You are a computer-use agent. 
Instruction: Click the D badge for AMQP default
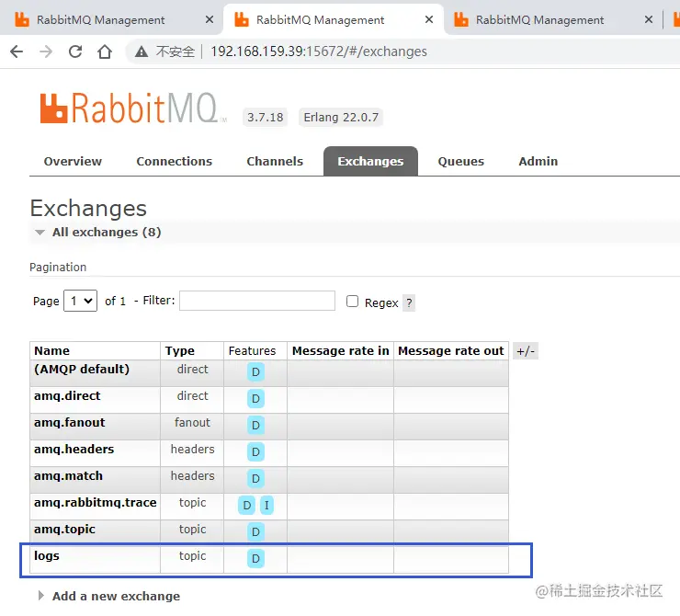point(255,371)
